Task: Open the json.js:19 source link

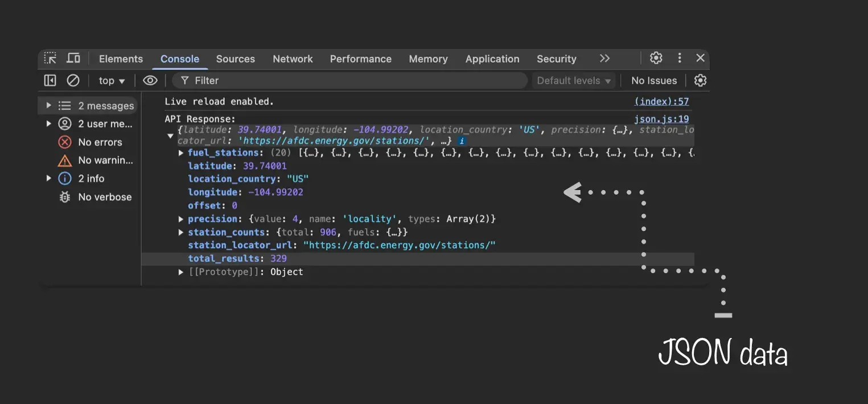Action: [x=661, y=119]
